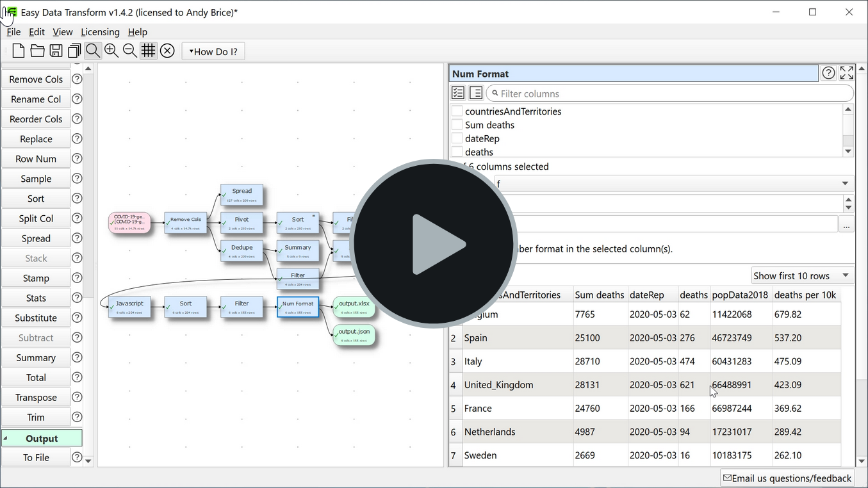This screenshot has height=488, width=868.
Task: Click the Email us questions/feedback button
Action: (787, 478)
